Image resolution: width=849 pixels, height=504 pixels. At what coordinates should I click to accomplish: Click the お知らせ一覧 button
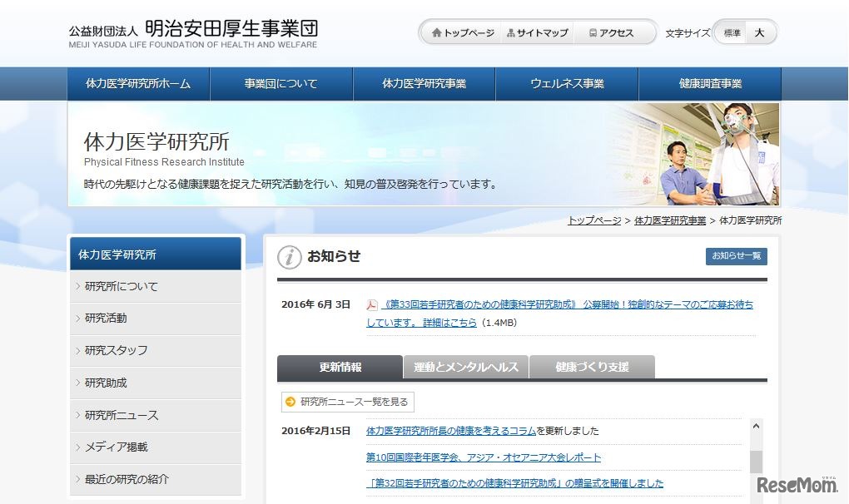pyautogui.click(x=736, y=256)
